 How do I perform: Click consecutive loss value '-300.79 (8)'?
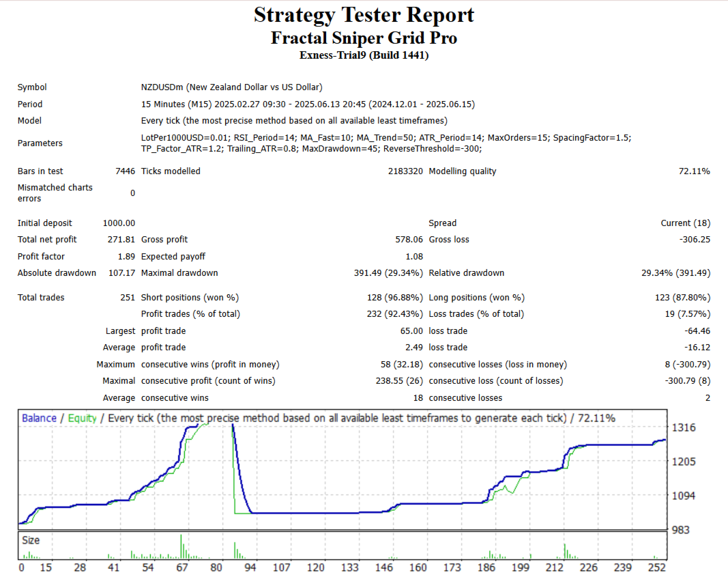[687, 381]
